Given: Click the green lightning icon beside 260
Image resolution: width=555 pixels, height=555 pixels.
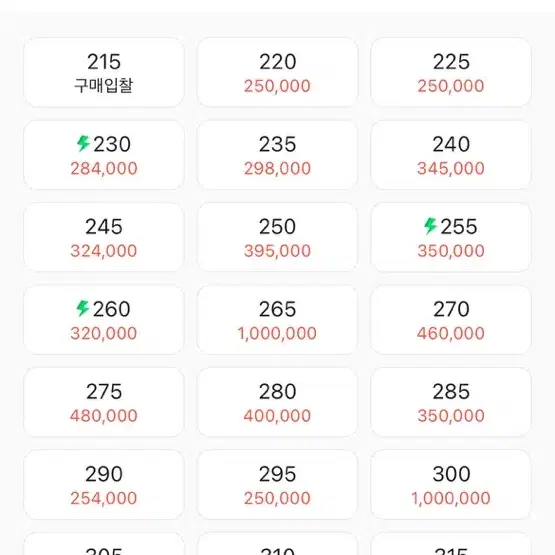Looking at the screenshot, I should (x=83, y=308).
